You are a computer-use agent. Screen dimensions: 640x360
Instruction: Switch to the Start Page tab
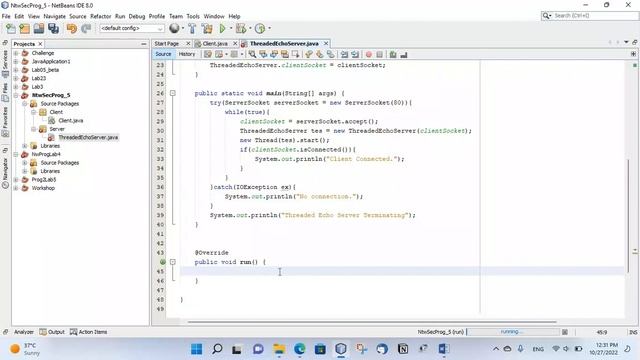167,44
